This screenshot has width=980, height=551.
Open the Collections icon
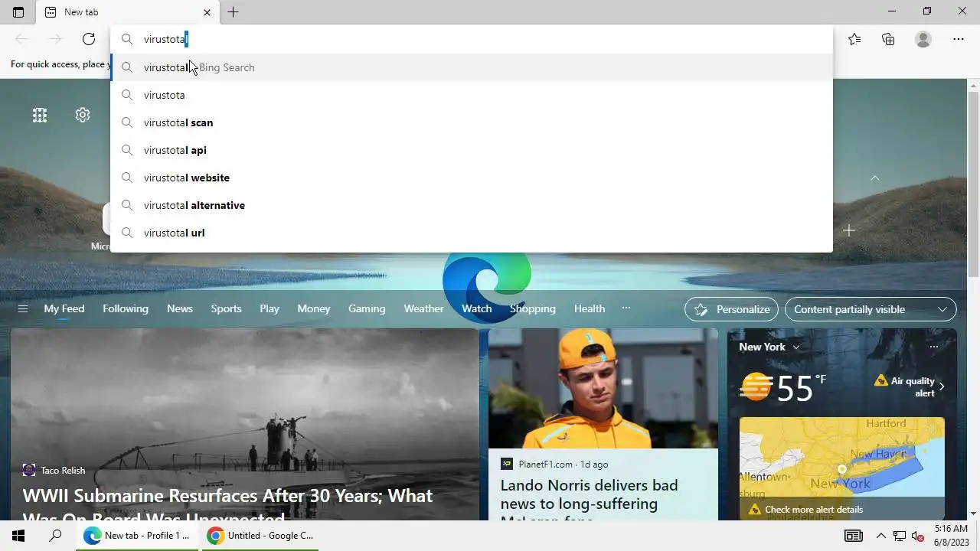[x=888, y=39]
